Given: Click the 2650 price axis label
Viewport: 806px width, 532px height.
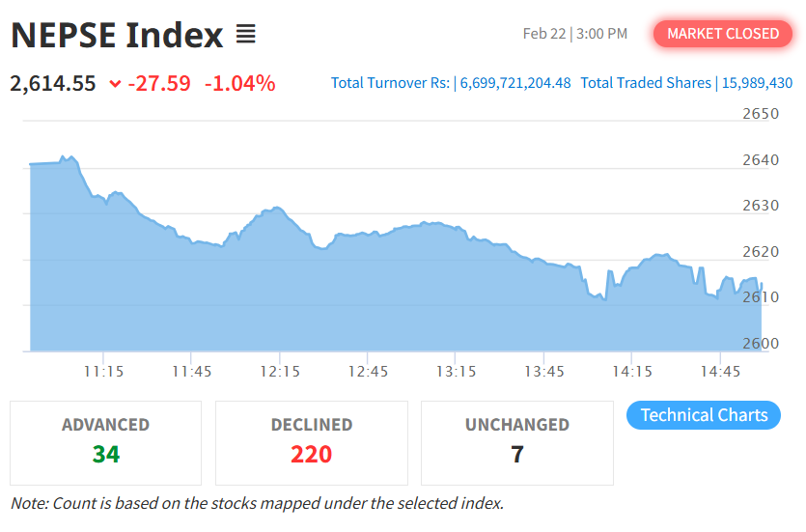Looking at the screenshot, I should pyautogui.click(x=761, y=114).
